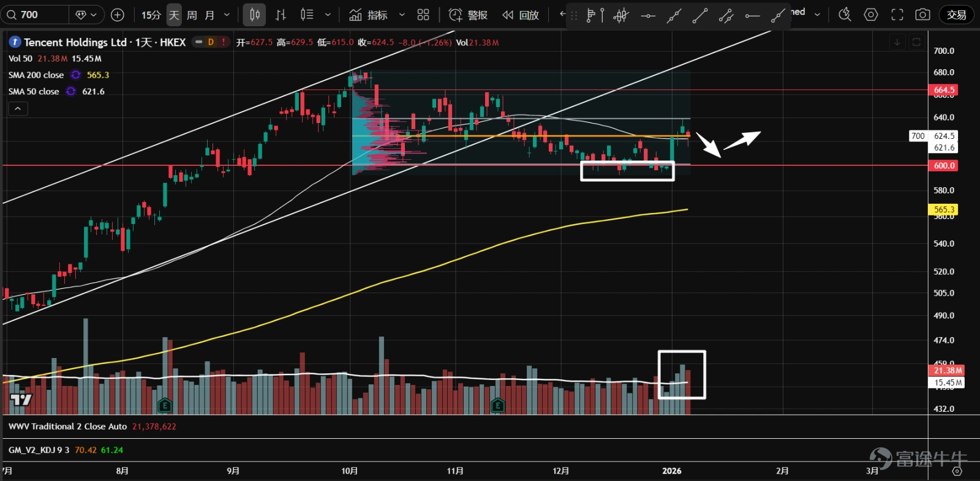Viewport: 980px width, 481px height.
Task: Expand the diamond dropdown beside symbol search
Action: 86,15
